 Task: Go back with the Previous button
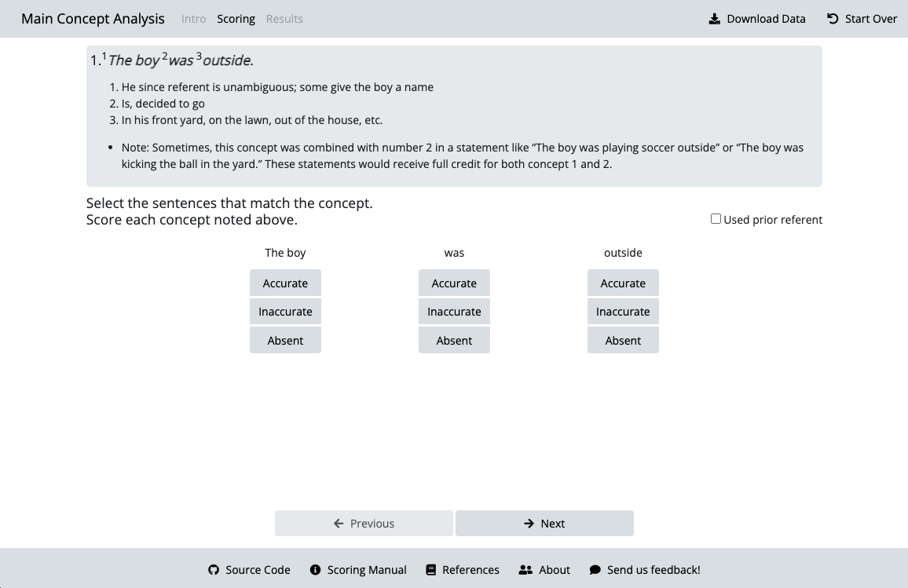pyautogui.click(x=364, y=524)
